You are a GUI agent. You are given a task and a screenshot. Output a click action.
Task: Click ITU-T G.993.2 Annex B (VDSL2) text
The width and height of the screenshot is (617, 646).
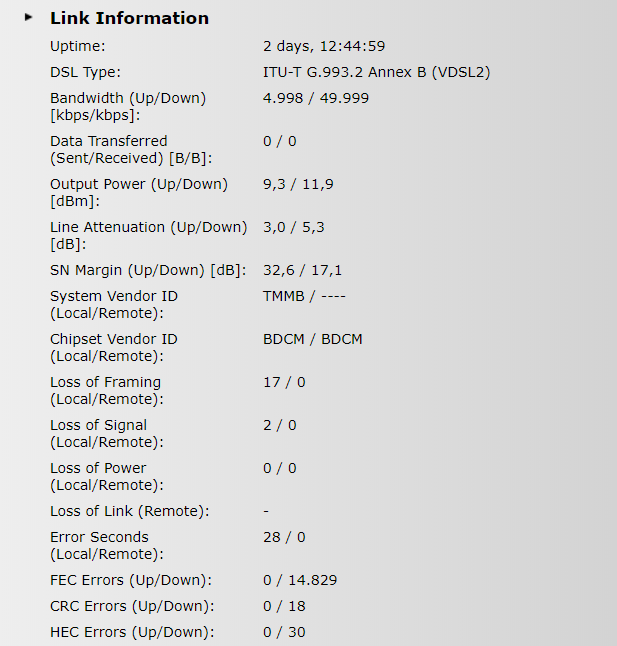(x=376, y=73)
